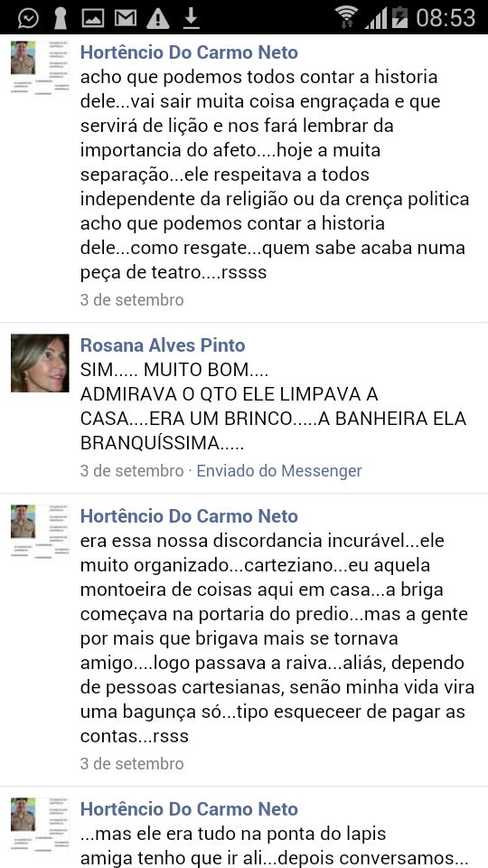The image size is (488, 868).
Task: Open Hortêncio Do Carmo Neto's profile from first comment
Action: click(189, 52)
